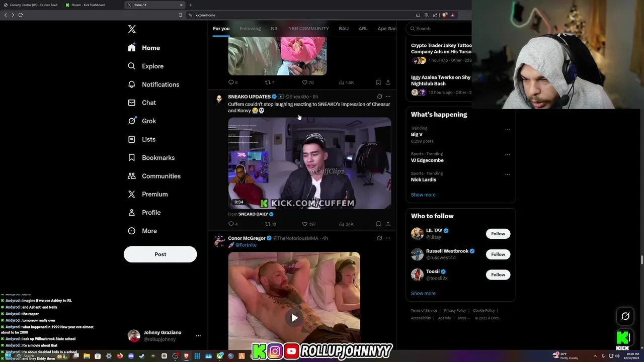
Task: Open Discord from the taskbar
Action: (131, 356)
